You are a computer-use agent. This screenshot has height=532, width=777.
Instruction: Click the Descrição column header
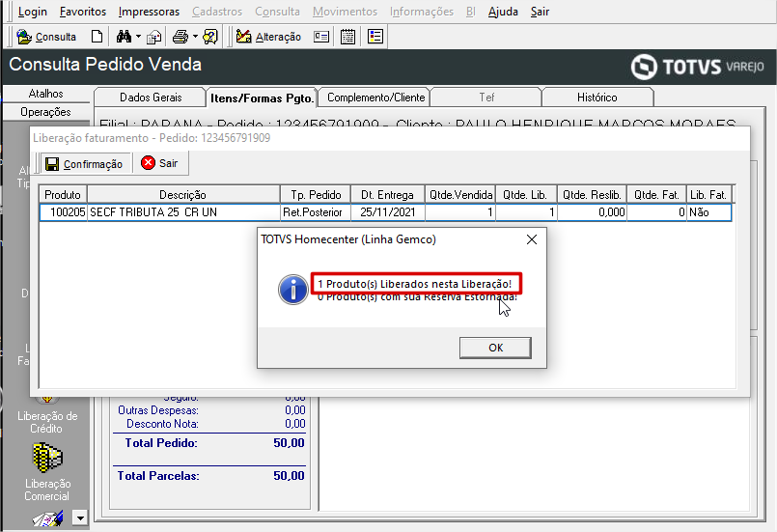tap(182, 195)
